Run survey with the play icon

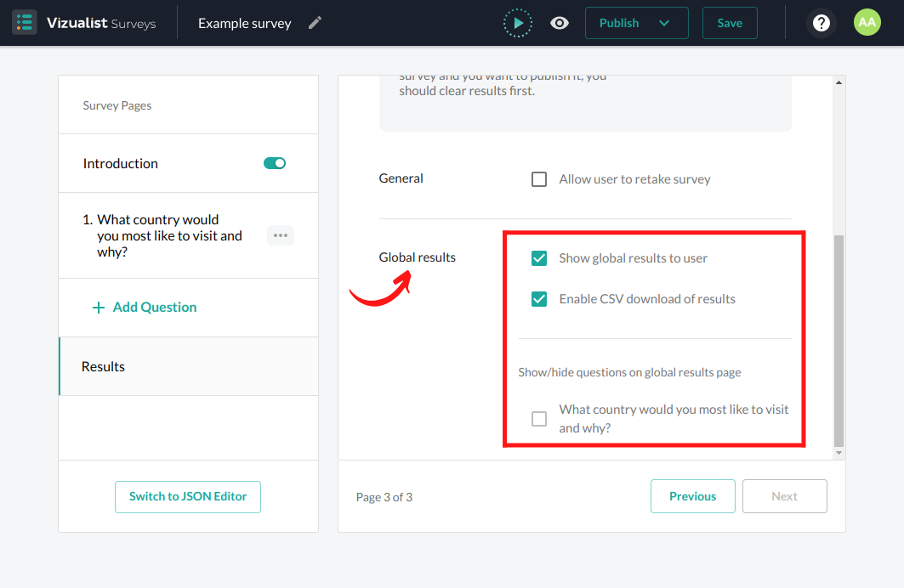tap(517, 23)
